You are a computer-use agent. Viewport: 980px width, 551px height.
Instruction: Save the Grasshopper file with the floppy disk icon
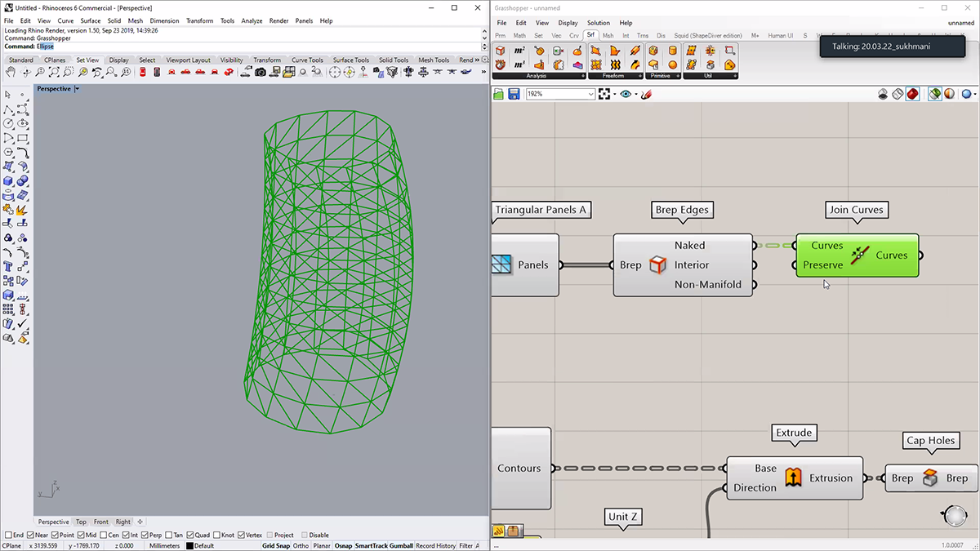click(x=514, y=95)
